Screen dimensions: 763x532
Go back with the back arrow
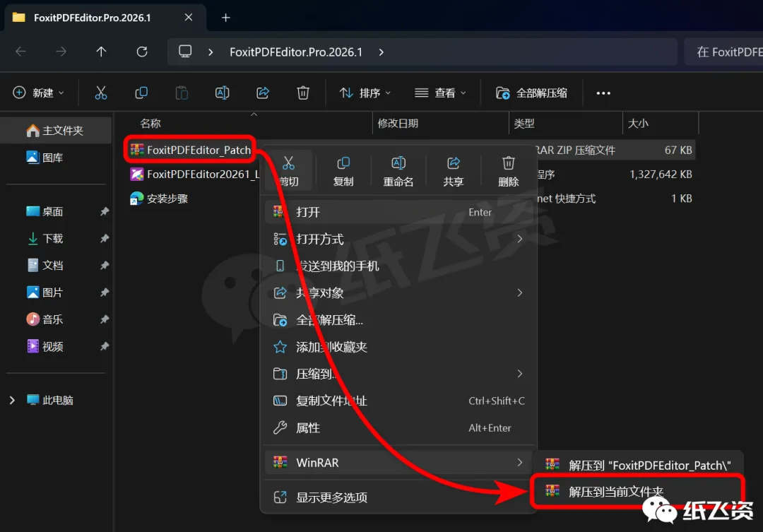(21, 52)
